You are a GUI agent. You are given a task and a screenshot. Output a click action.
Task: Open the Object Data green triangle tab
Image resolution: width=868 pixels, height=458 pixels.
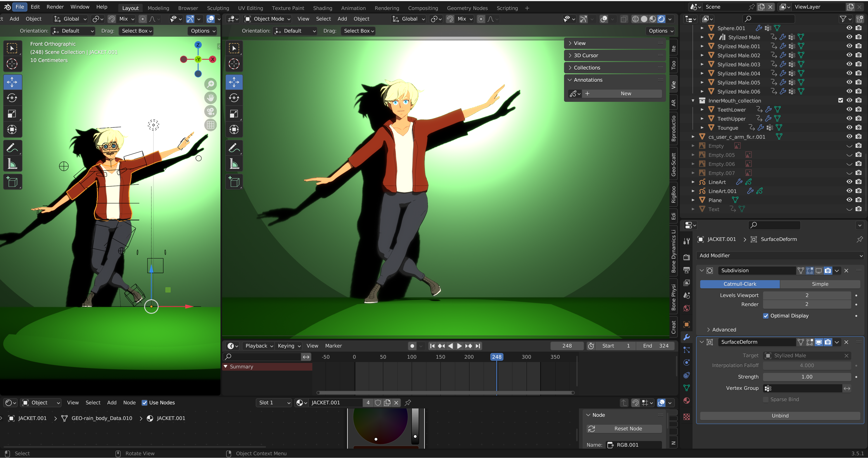(x=687, y=388)
